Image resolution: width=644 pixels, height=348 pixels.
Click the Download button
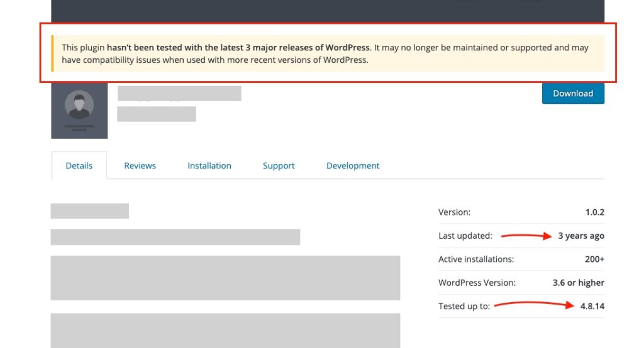point(573,93)
